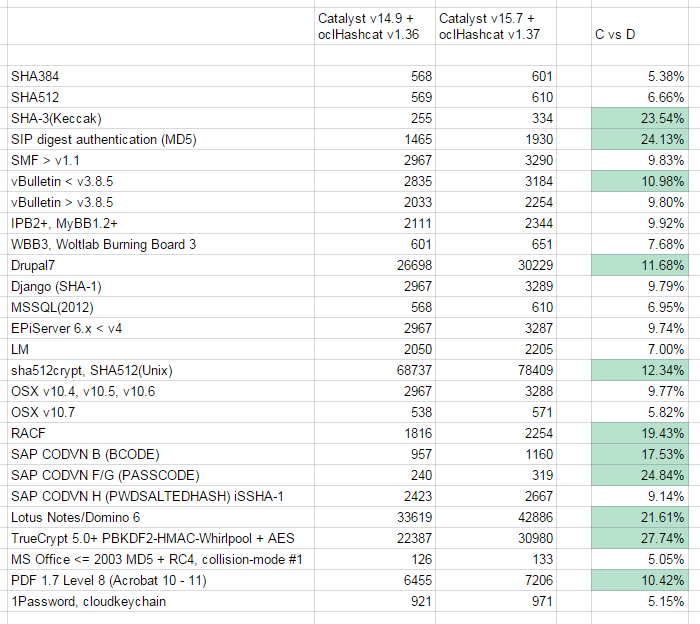This screenshot has height=624, width=700.
Task: Click the LM hash label cell
Action: click(161, 349)
